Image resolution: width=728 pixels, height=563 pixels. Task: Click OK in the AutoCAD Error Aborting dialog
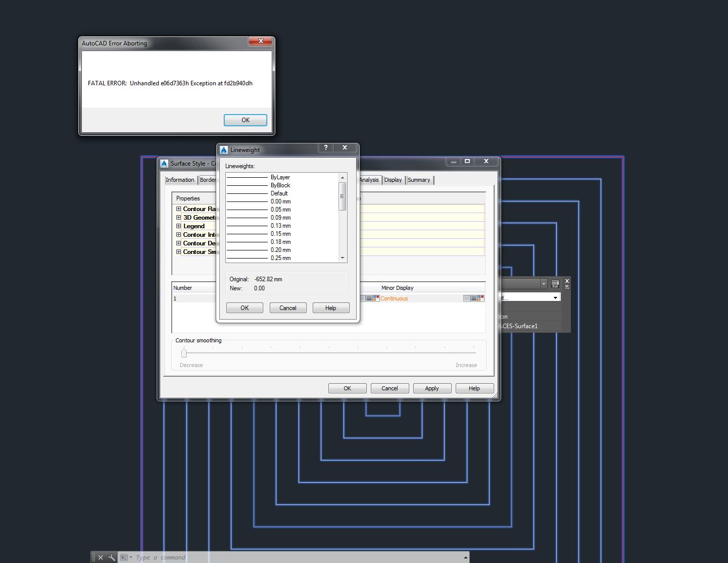pyautogui.click(x=246, y=120)
